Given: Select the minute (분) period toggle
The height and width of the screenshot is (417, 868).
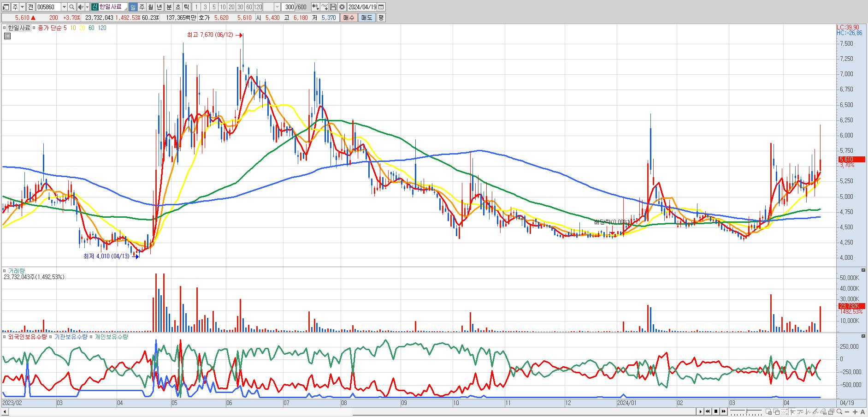Looking at the screenshot, I should pyautogui.click(x=168, y=7).
